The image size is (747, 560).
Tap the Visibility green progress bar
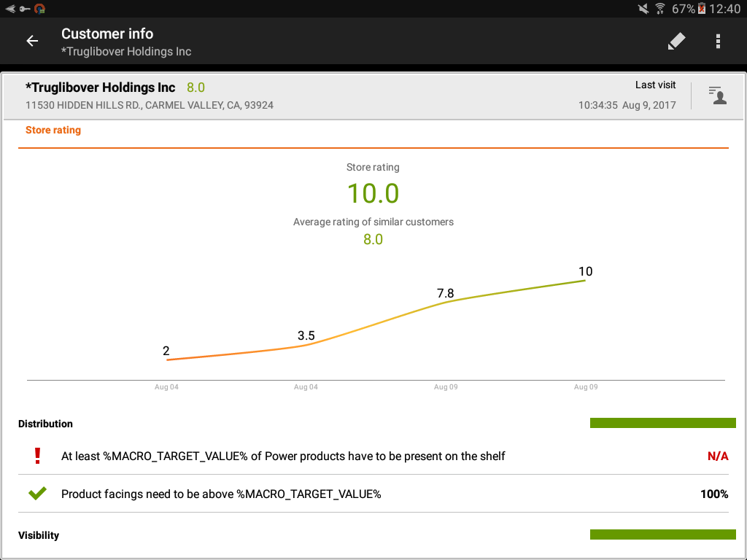(x=662, y=534)
